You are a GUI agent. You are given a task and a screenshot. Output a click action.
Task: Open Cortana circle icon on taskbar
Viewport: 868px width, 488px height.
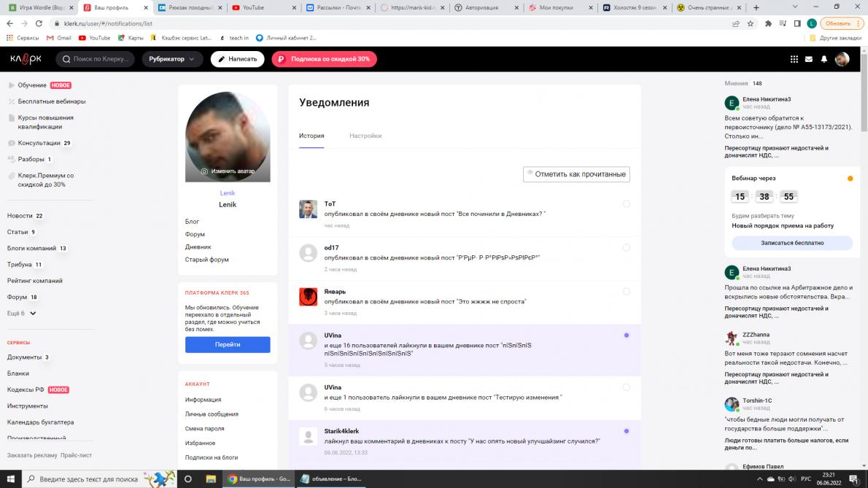(x=187, y=479)
